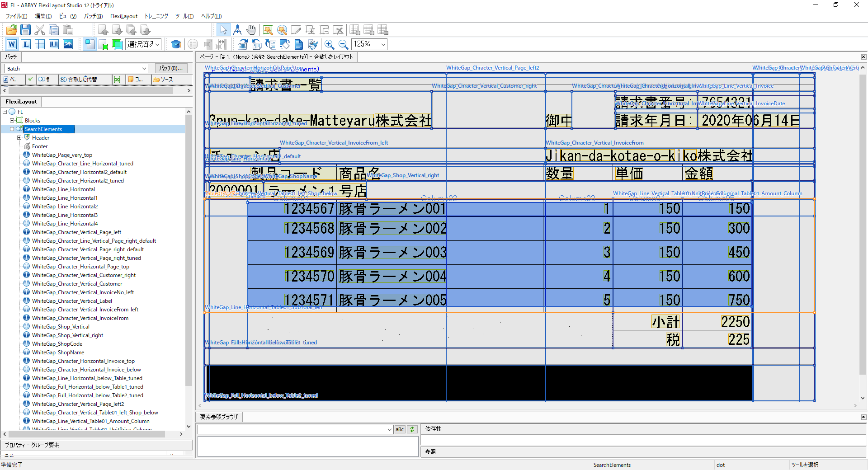Image resolution: width=868 pixels, height=470 pixels.
Task: Close the element reference browser panel
Action: point(863,417)
